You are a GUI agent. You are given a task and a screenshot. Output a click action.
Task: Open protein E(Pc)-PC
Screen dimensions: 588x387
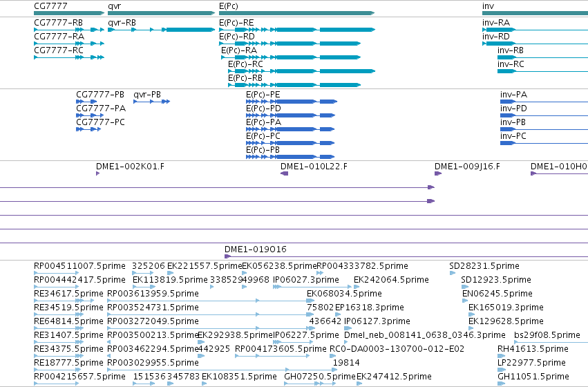tap(290, 143)
